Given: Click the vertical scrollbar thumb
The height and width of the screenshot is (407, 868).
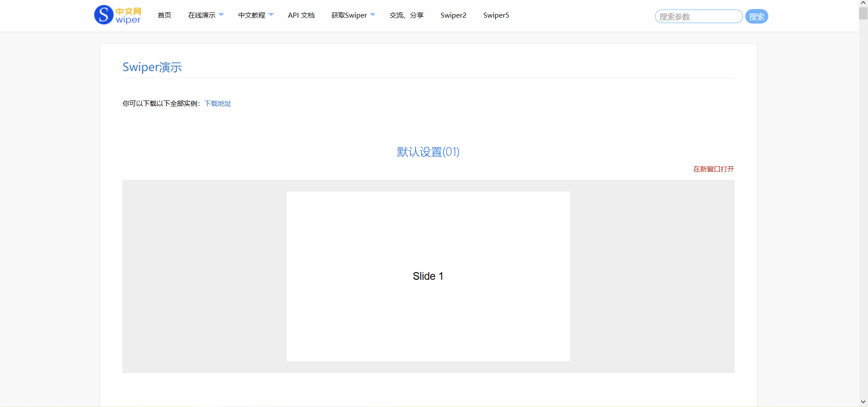Looking at the screenshot, I should 863,13.
